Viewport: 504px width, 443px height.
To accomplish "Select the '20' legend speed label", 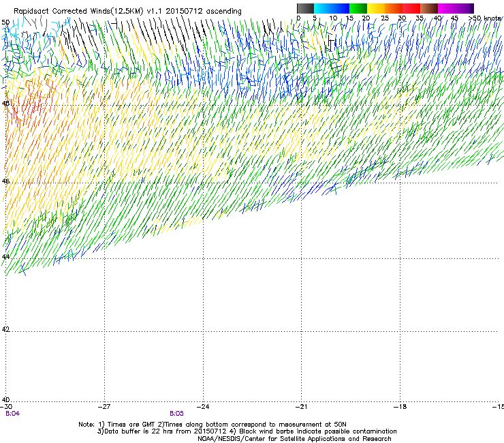I will 366,18.
